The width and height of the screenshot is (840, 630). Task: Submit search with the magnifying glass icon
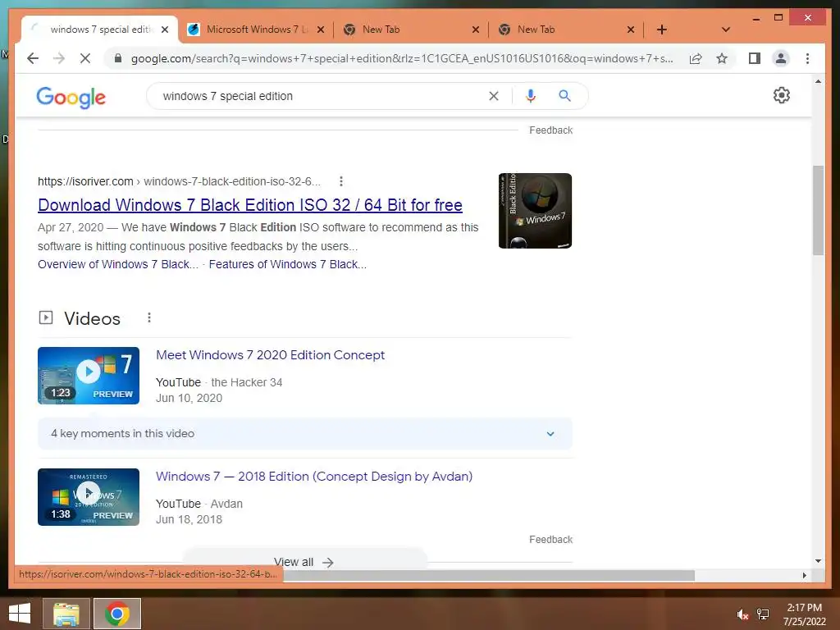click(x=564, y=96)
